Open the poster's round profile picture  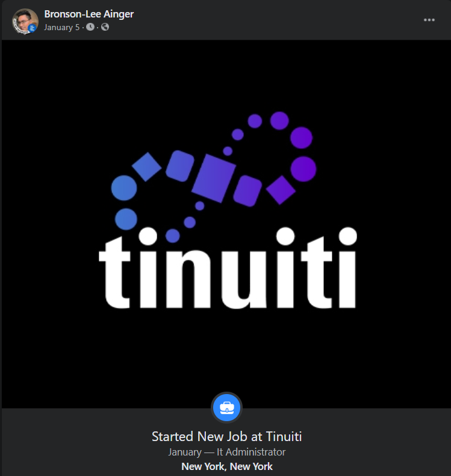25,21
